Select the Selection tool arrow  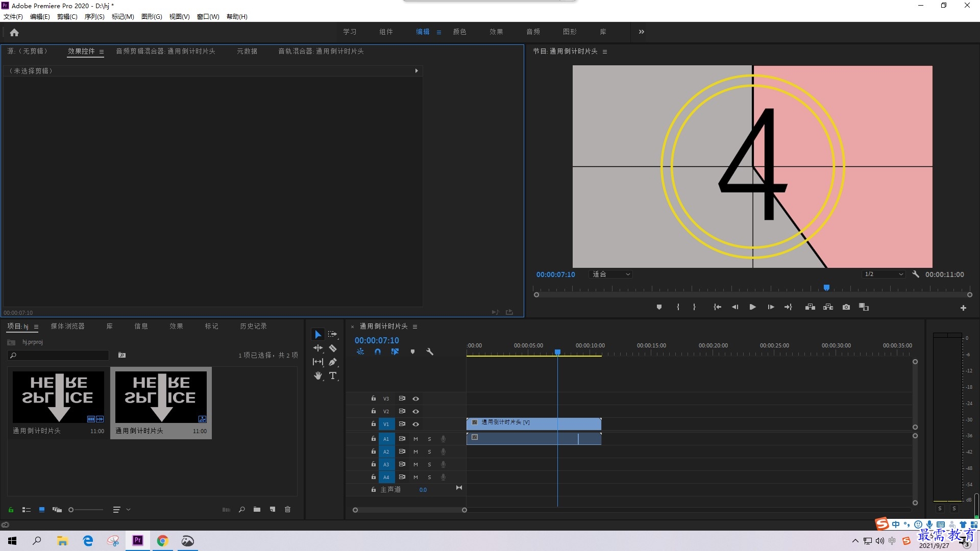point(318,334)
